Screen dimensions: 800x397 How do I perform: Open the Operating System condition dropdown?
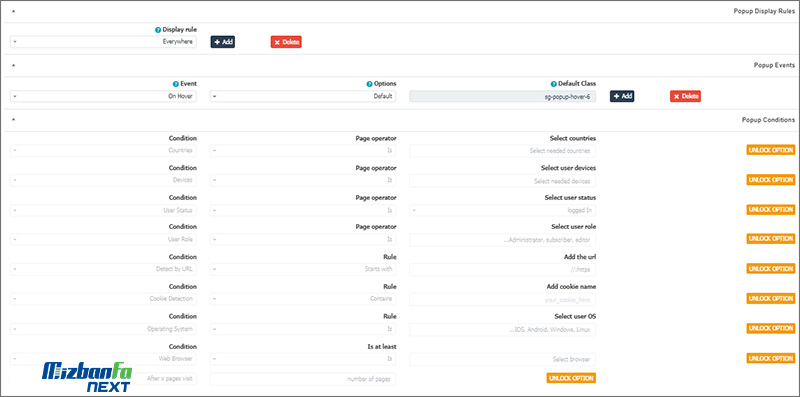click(103, 329)
